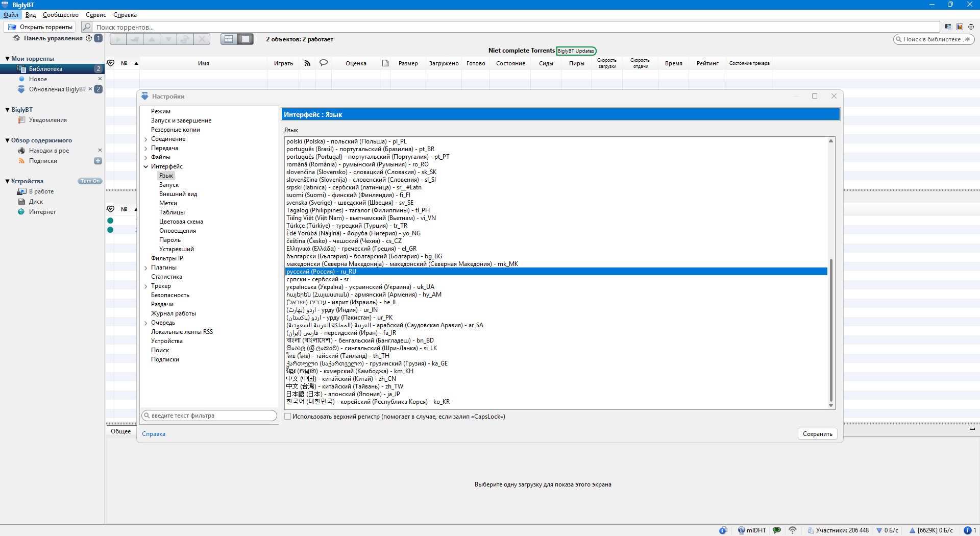
Task: Click the wireless signal icon in status bar
Action: tap(793, 530)
